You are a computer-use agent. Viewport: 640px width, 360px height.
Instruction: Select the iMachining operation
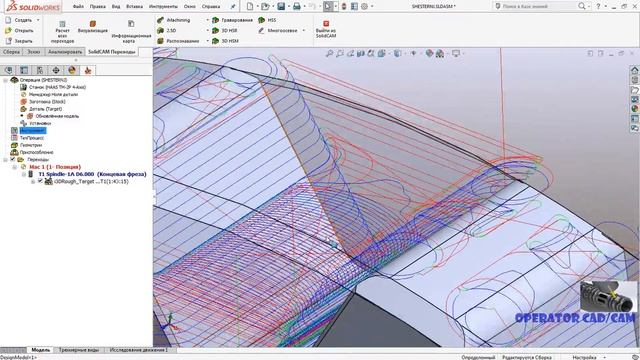[174, 20]
